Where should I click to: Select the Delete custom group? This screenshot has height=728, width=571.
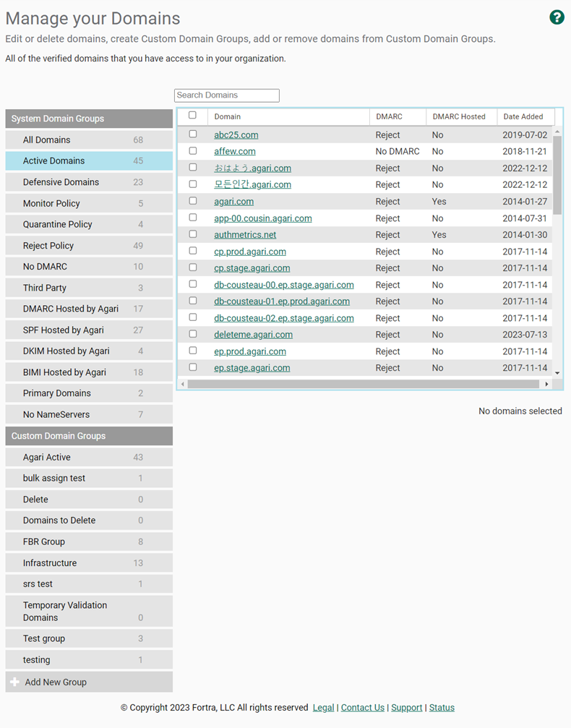[x=89, y=500]
